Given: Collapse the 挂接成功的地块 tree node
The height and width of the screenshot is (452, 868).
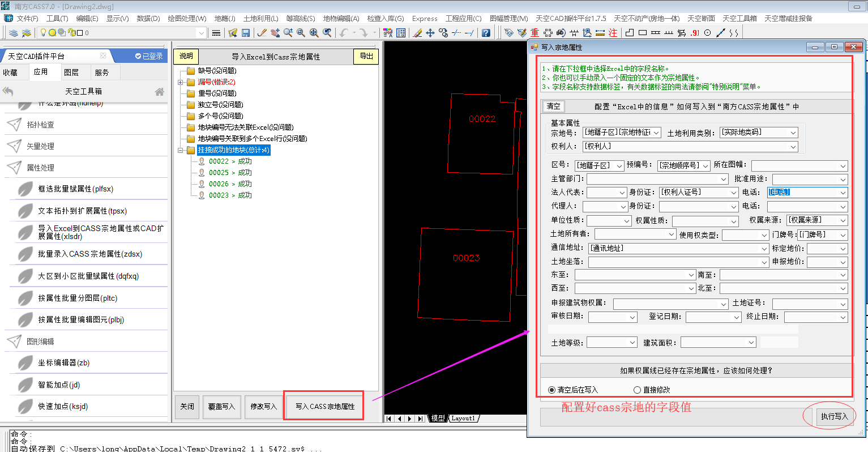Looking at the screenshot, I should coord(181,150).
